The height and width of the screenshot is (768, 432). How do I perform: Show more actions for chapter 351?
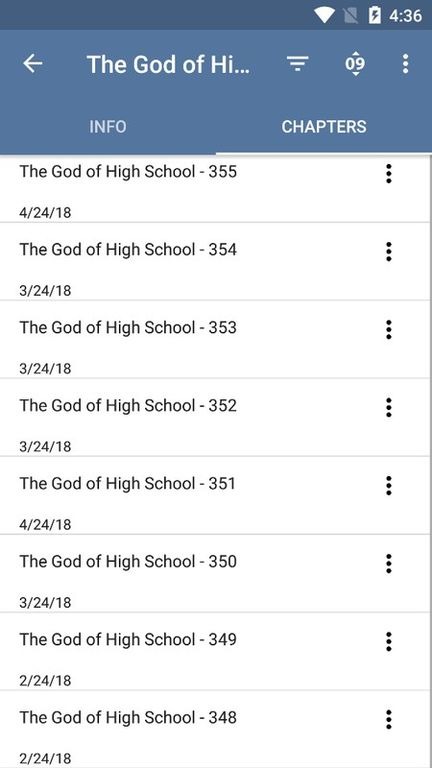pyautogui.click(x=388, y=485)
